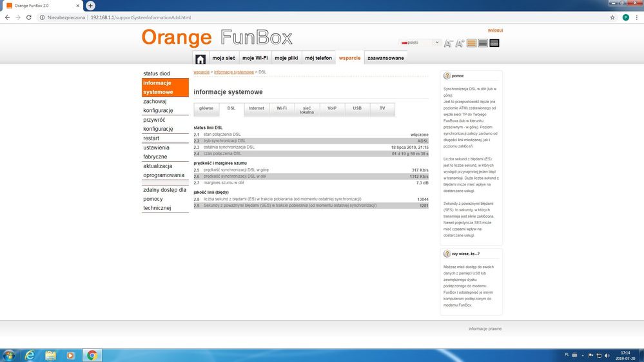Increase font size with A+ icon
Viewport: 644px width, 362px height.
(460, 43)
